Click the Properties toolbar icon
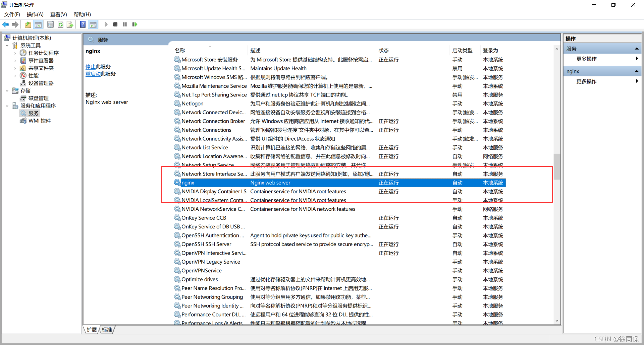Screen dimensions: 644x345 [x=50, y=24]
